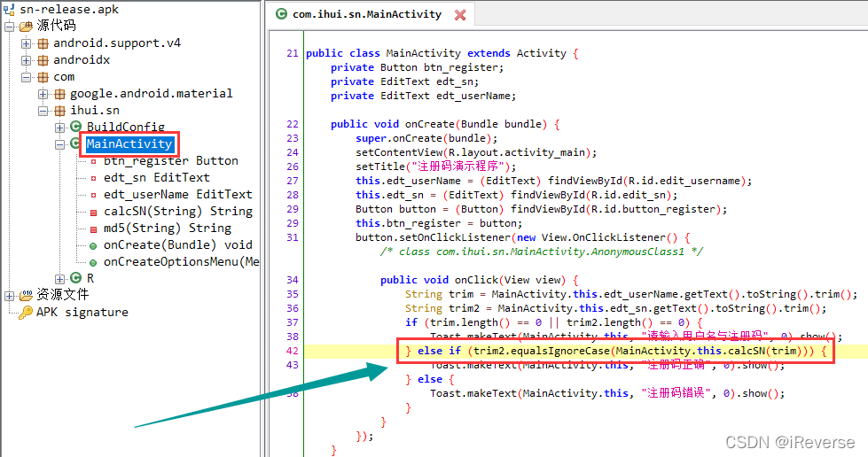Image resolution: width=868 pixels, height=457 pixels.
Task: Click the 源代码 folder icon
Action: [26, 26]
